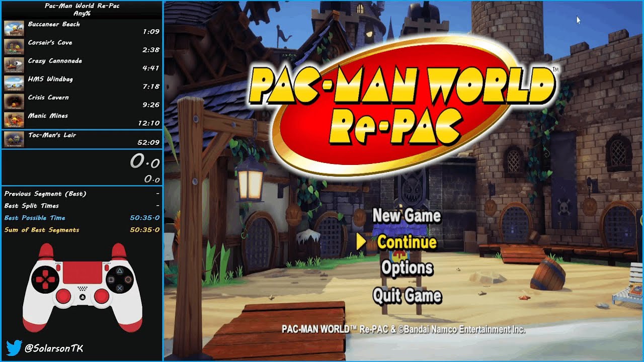
Task: Click the controller triangle button
Action: [119, 270]
